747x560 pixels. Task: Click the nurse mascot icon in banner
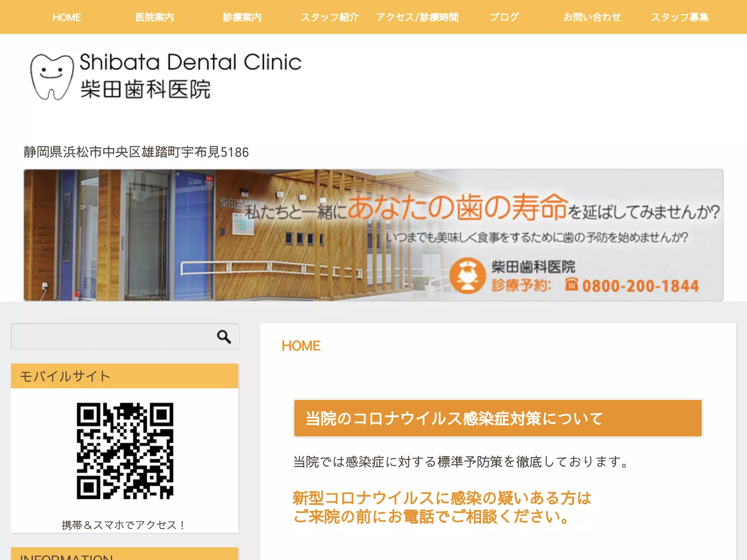468,276
